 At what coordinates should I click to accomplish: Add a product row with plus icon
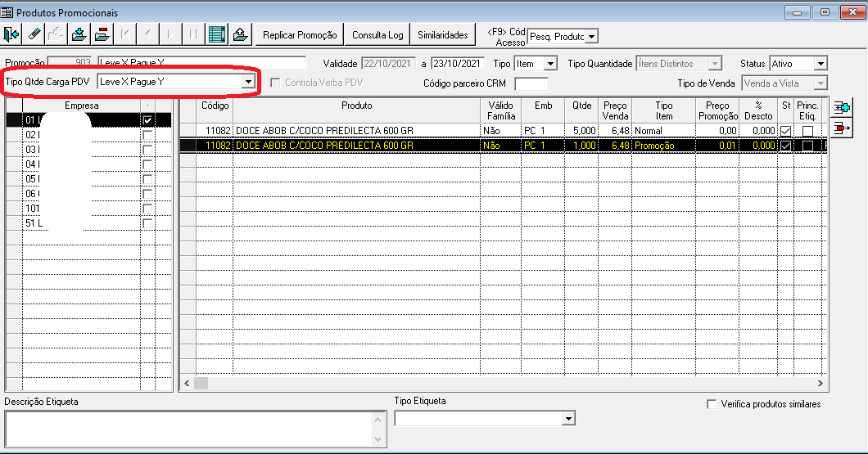click(842, 108)
